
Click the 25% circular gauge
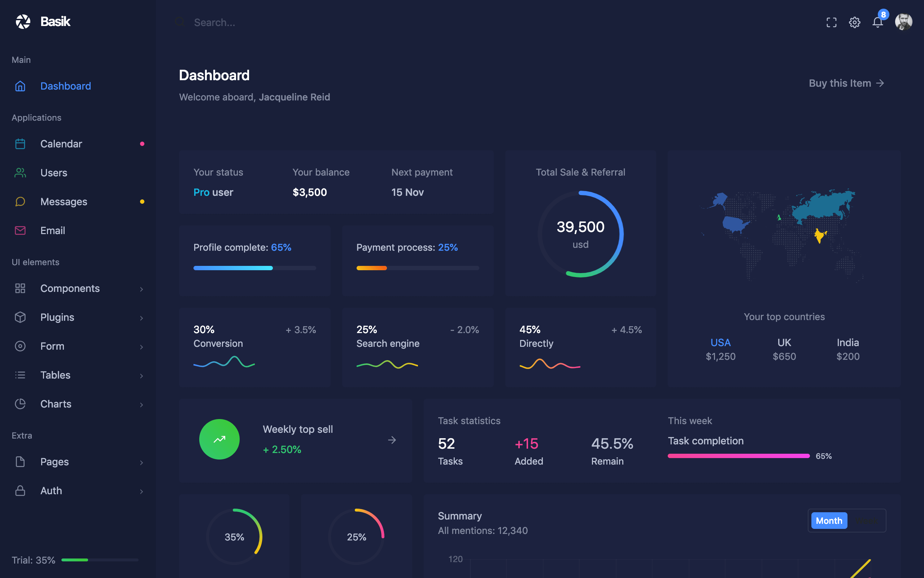356,536
